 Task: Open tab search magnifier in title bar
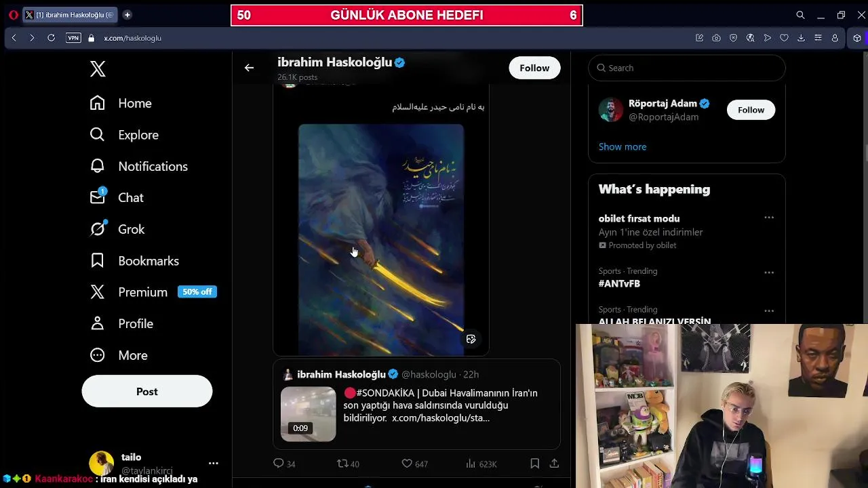click(x=800, y=15)
